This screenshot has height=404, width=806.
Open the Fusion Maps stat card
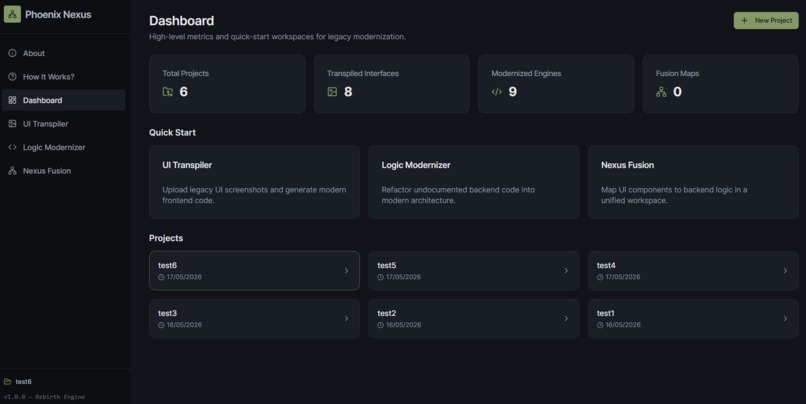pos(720,84)
